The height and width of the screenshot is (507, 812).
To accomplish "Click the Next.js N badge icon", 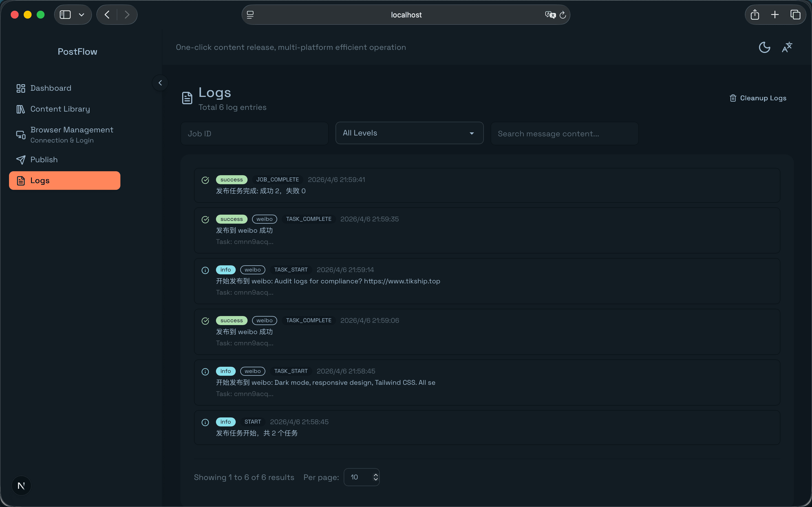I will [x=21, y=486].
